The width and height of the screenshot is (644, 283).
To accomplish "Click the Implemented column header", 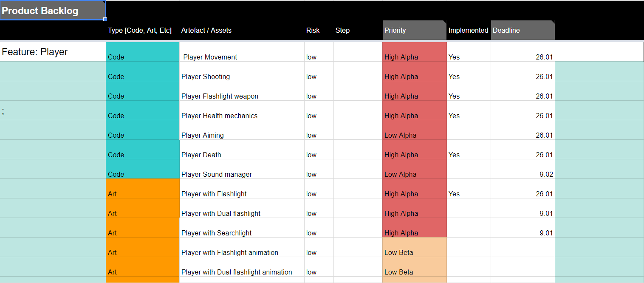I will pos(469,31).
